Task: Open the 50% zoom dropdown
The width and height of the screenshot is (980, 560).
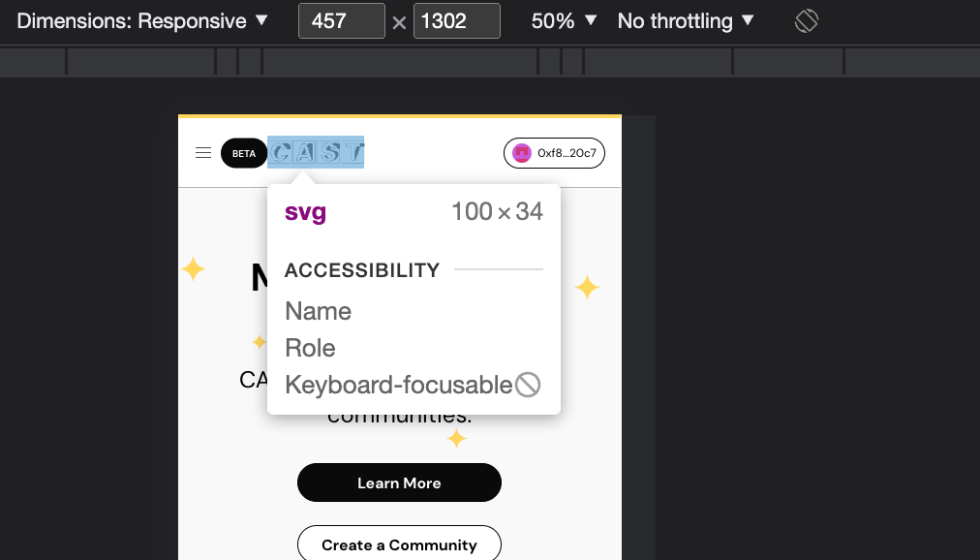Action: pos(564,20)
